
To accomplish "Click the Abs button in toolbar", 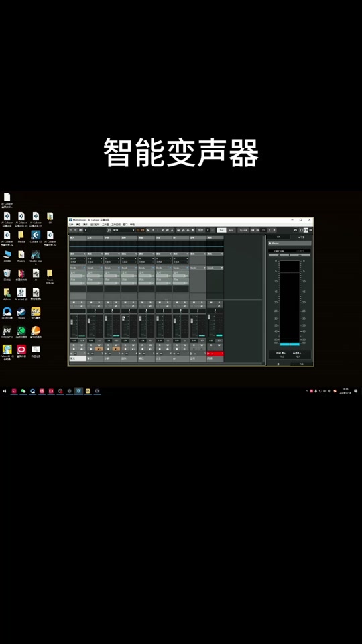I will 231,230.
